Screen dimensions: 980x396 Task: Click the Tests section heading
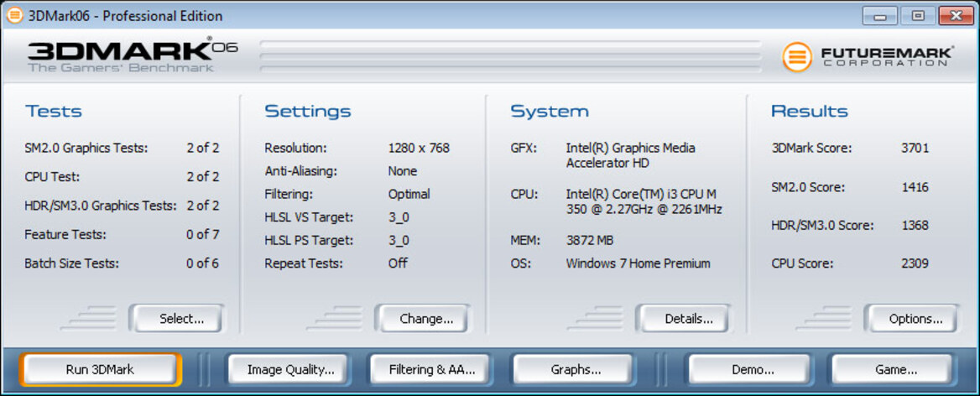point(53,112)
